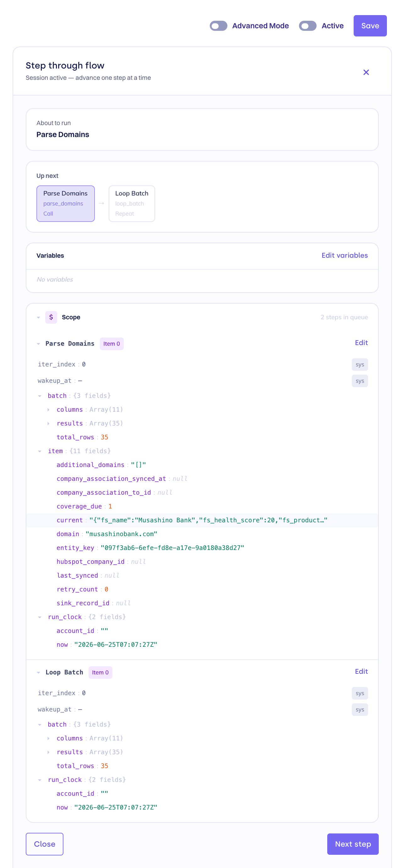Screen dimensions: 402x868
Task: Click now timestamp under Loop Batch run_clock
Action: pyautogui.click(x=116, y=808)
